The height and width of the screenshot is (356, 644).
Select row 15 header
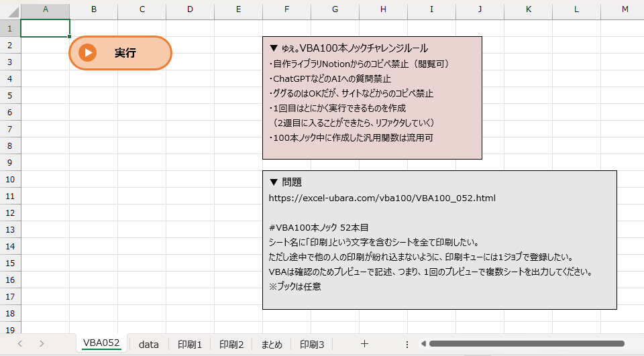pos(10,263)
